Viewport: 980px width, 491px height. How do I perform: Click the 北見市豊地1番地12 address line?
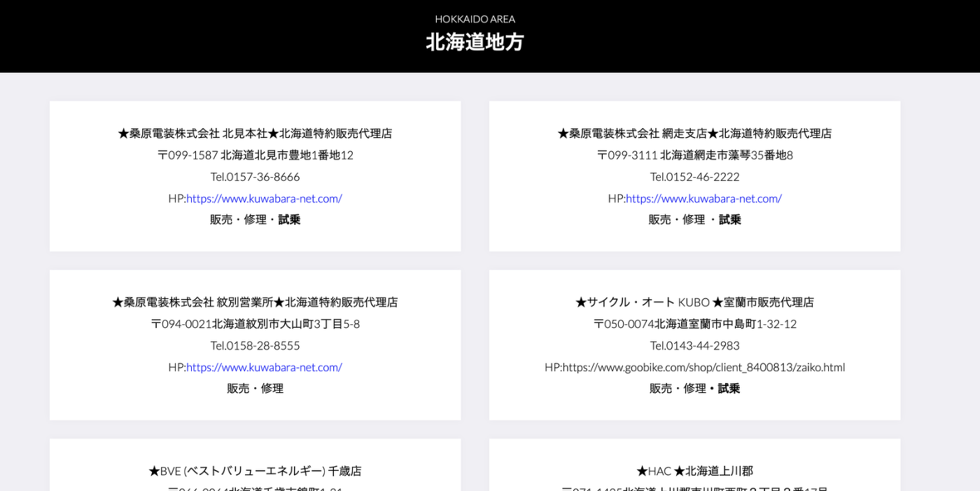click(255, 155)
